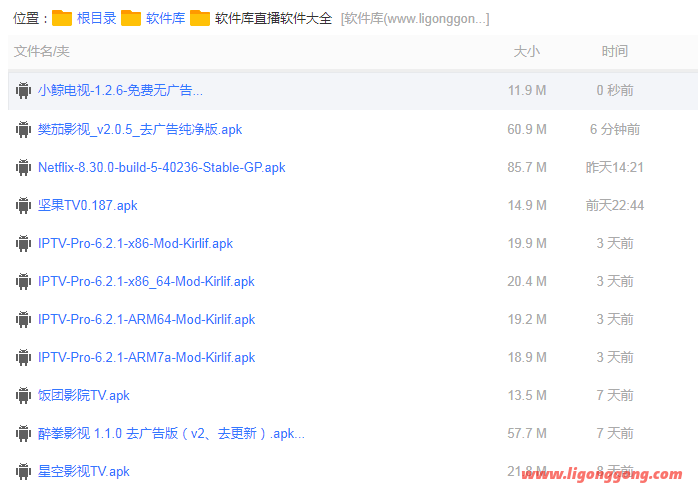Open 饭团影院TV.apk file link
The width and height of the screenshot is (698, 495).
tap(84, 395)
